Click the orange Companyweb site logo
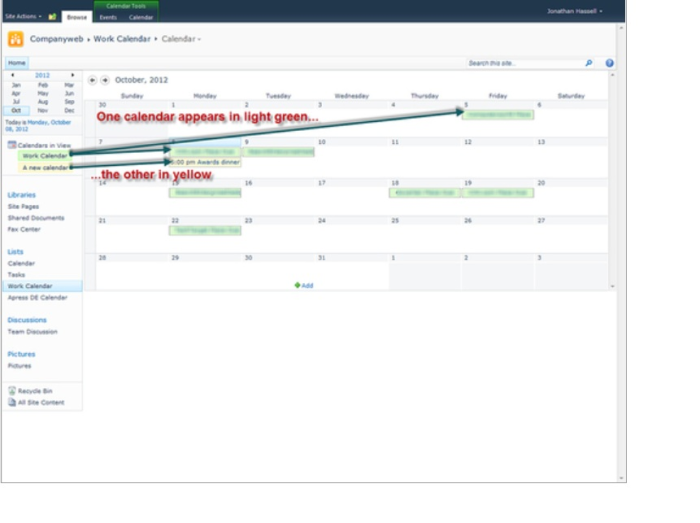The width and height of the screenshot is (700, 523). tap(16, 39)
